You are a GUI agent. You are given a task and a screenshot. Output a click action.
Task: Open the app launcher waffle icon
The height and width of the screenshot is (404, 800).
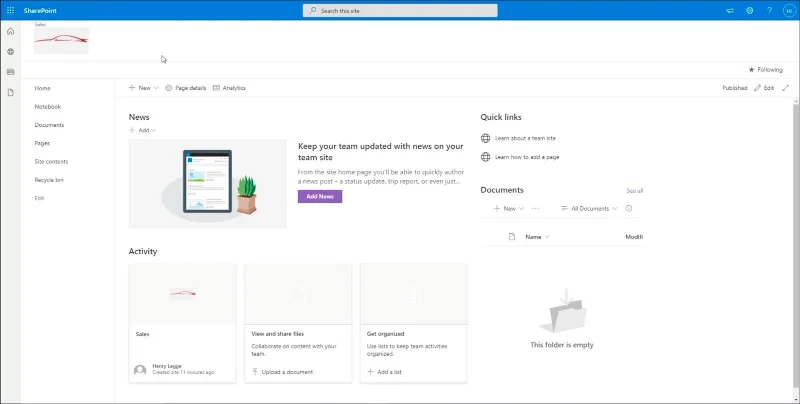11,10
